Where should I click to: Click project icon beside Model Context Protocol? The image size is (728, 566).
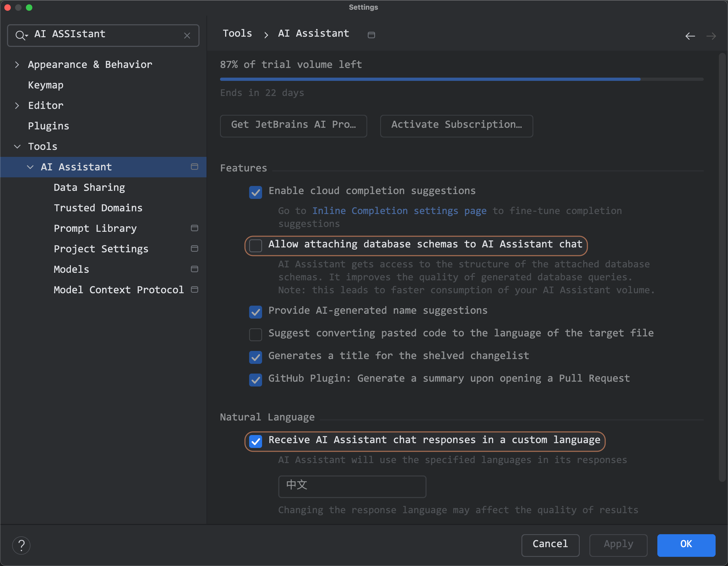point(194,289)
